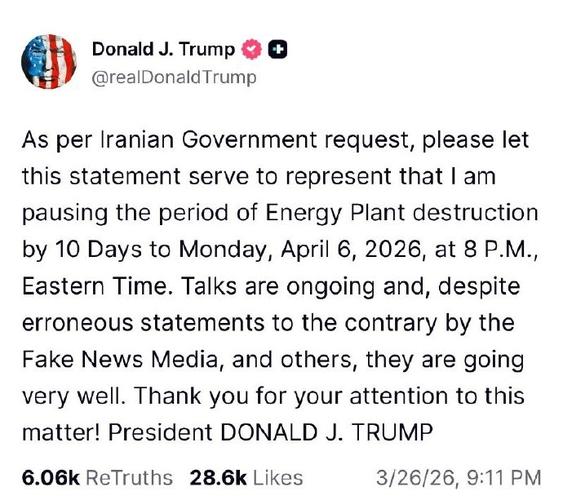View the 28.6k Likes count
This screenshot has height=500, width=563.
[x=218, y=478]
